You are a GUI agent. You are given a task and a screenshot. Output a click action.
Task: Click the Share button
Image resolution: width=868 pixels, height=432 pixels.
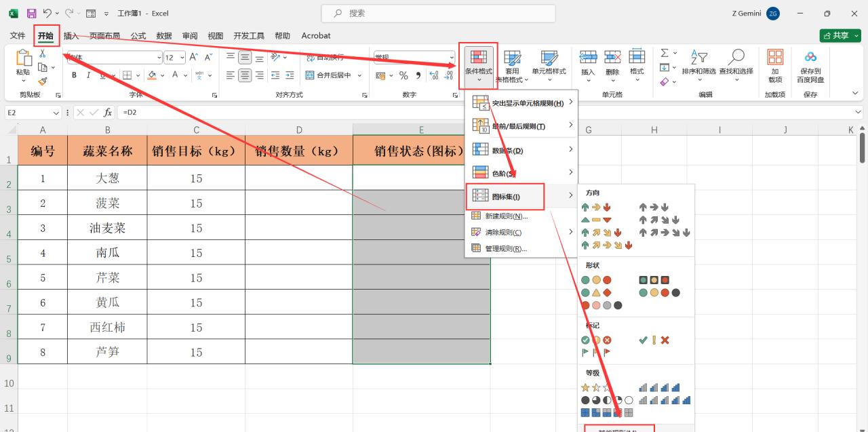coord(840,35)
